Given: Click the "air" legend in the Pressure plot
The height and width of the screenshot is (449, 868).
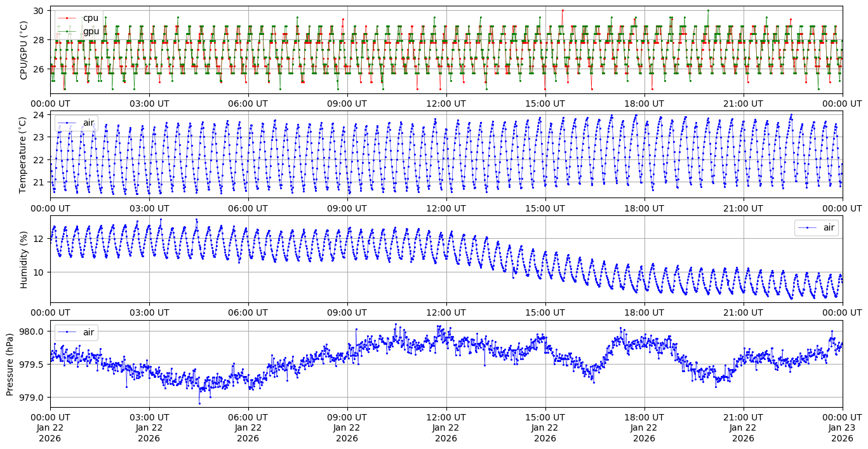Looking at the screenshot, I should coord(88,332).
